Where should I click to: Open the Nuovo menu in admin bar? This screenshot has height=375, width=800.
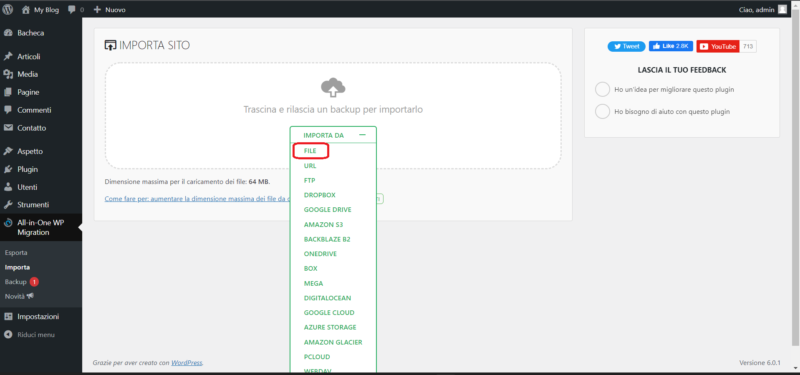coord(110,10)
